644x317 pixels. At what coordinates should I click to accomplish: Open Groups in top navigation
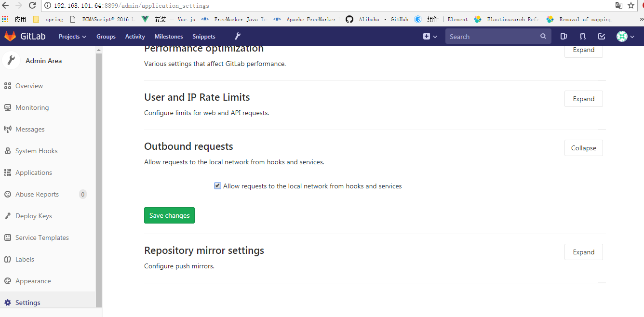[106, 36]
